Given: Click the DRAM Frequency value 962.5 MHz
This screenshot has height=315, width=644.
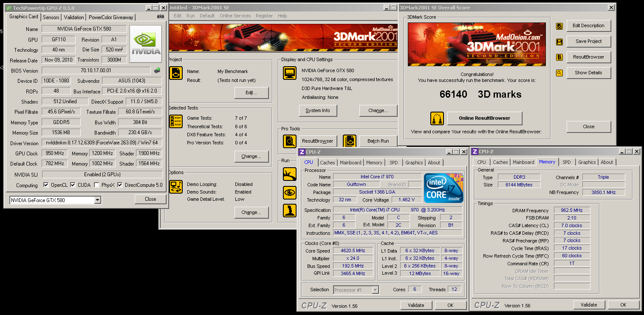Looking at the screenshot, I should (572, 210).
